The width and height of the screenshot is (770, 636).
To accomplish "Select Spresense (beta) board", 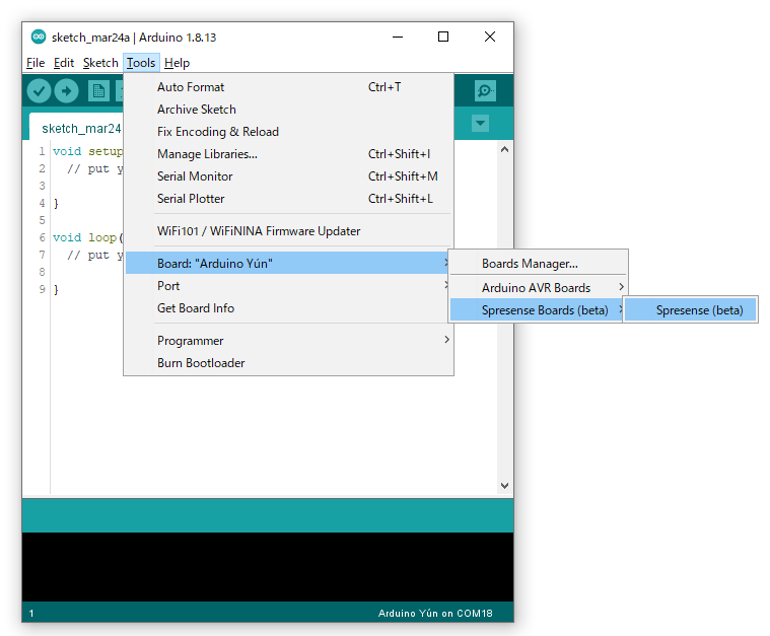I will (x=699, y=310).
